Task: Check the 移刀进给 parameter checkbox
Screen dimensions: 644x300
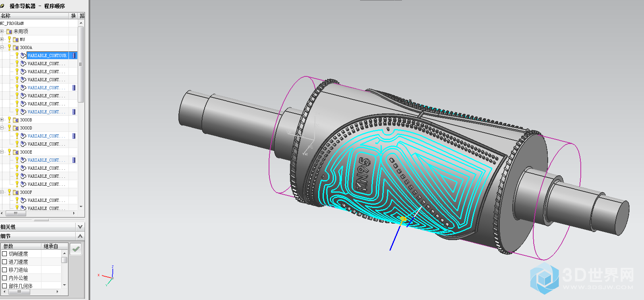Action: pos(5,270)
